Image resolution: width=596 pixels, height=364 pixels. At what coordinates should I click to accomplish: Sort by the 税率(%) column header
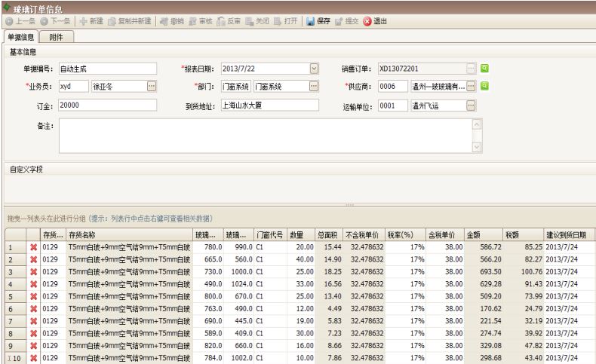coord(406,235)
